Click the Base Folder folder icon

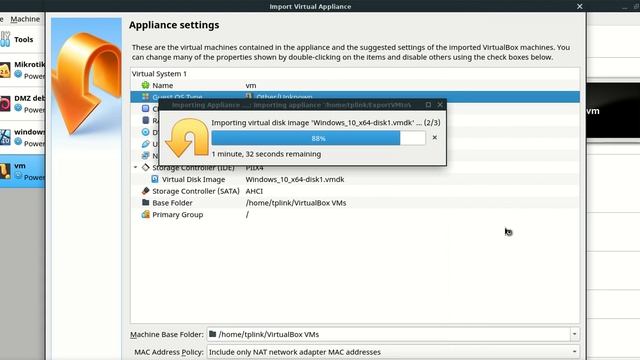(x=145, y=202)
